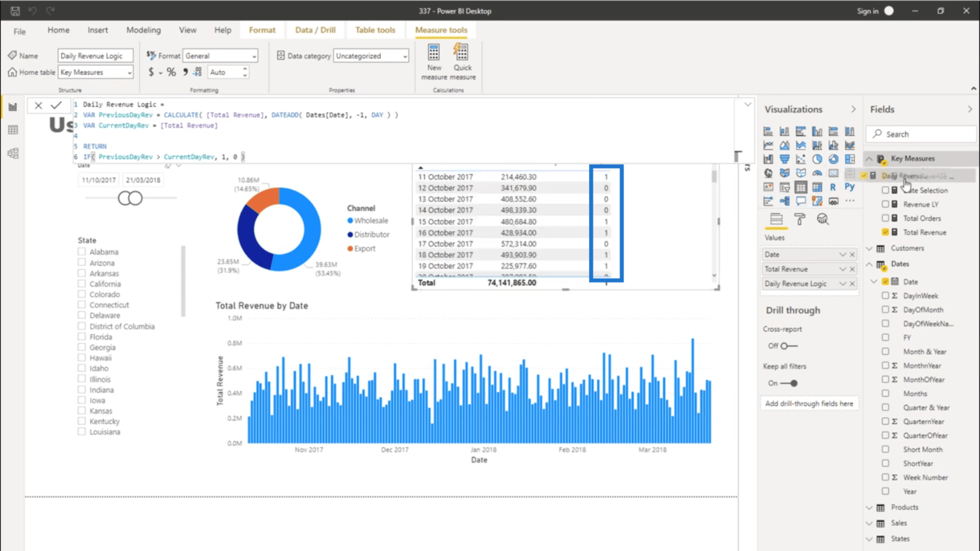
Task: Switch to the Modeling ribbon tab
Action: (143, 30)
